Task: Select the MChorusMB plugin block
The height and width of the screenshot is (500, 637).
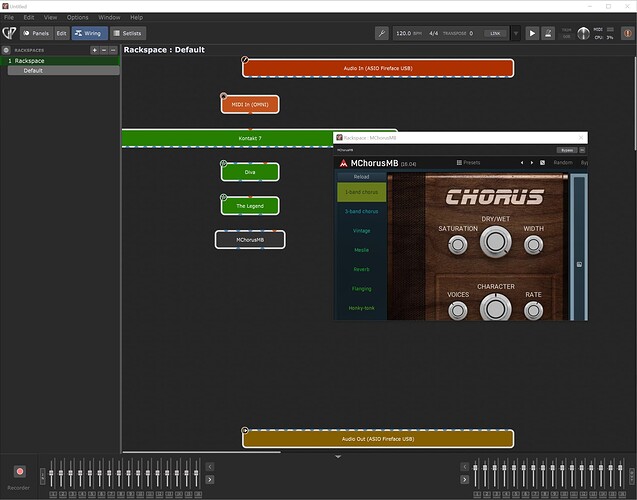Action: [x=250, y=240]
